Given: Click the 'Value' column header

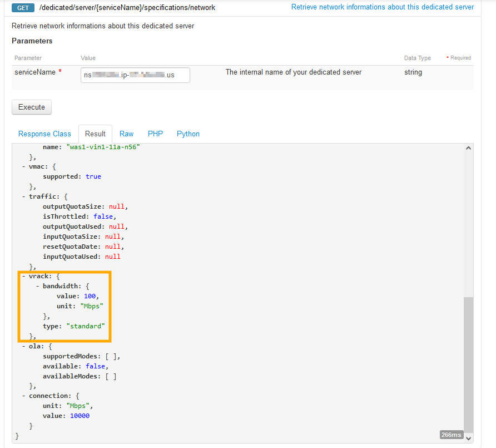Looking at the screenshot, I should [x=88, y=58].
